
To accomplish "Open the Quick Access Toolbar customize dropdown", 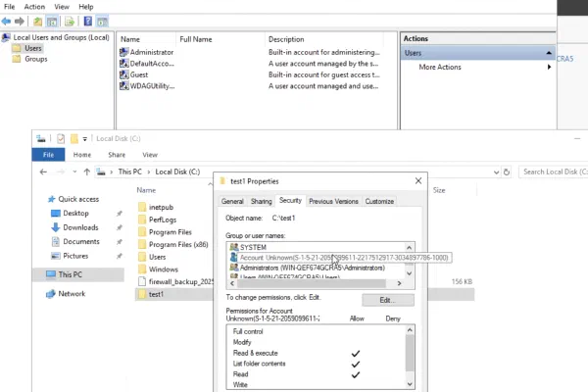I will 84,139.
